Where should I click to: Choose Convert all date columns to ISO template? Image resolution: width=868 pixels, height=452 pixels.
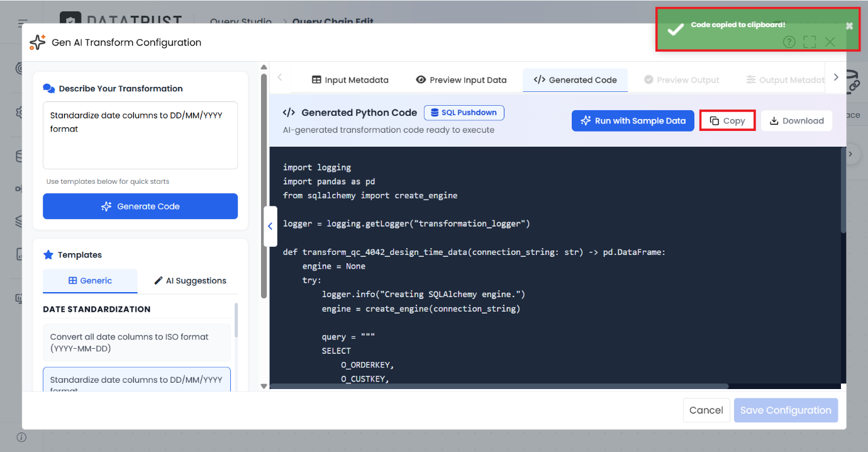pos(136,342)
